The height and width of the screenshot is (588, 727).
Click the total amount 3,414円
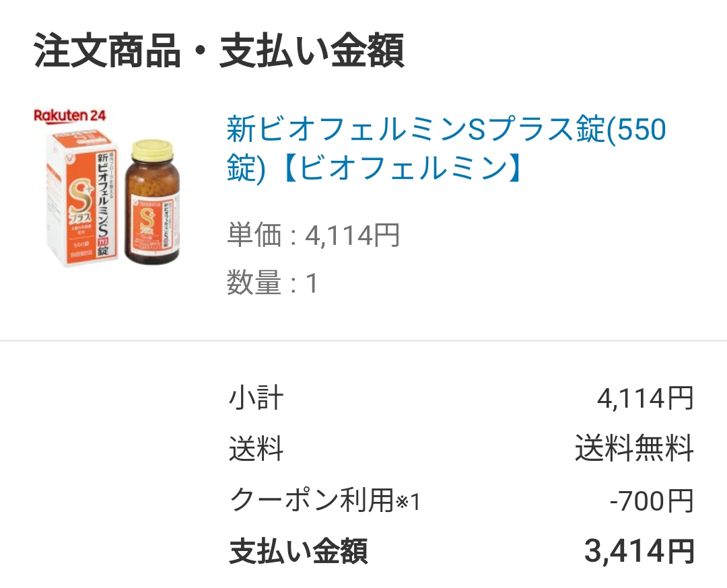(x=639, y=552)
